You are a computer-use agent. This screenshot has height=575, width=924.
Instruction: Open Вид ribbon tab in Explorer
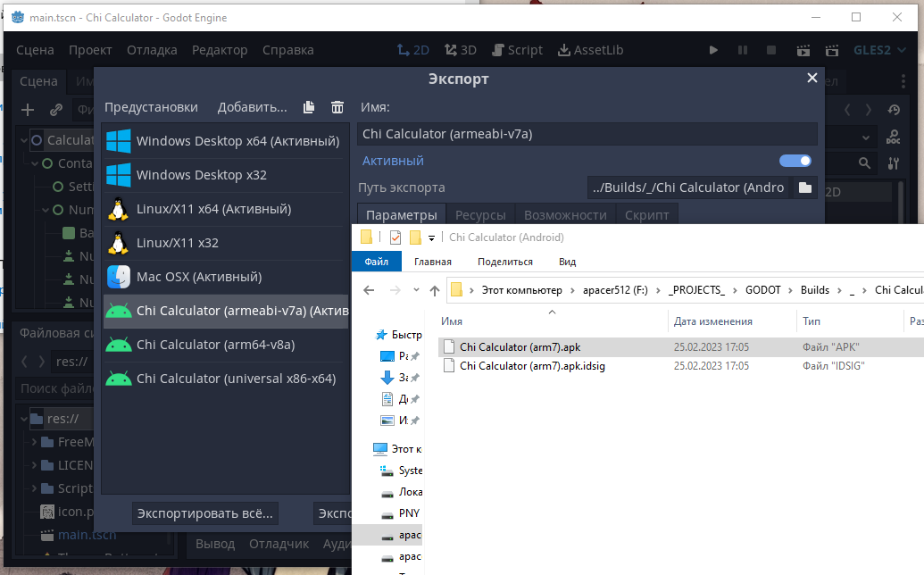(567, 262)
